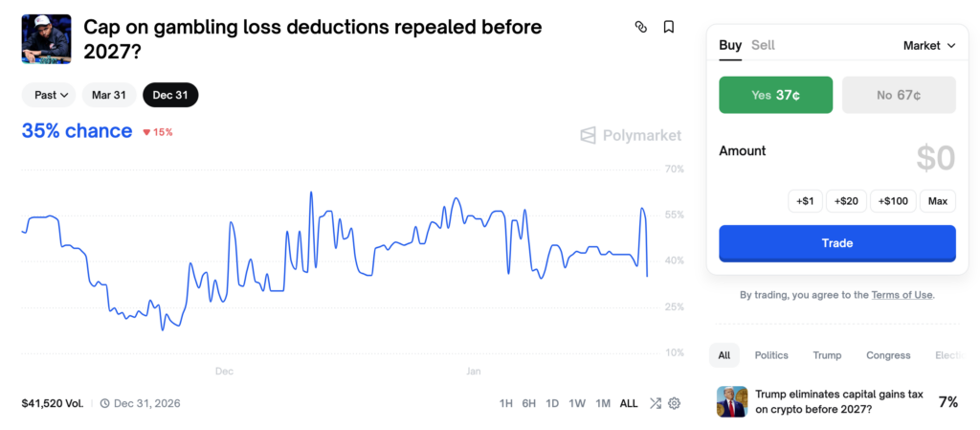The height and width of the screenshot is (430, 980).
Task: Select the Politics category tab
Action: [770, 355]
